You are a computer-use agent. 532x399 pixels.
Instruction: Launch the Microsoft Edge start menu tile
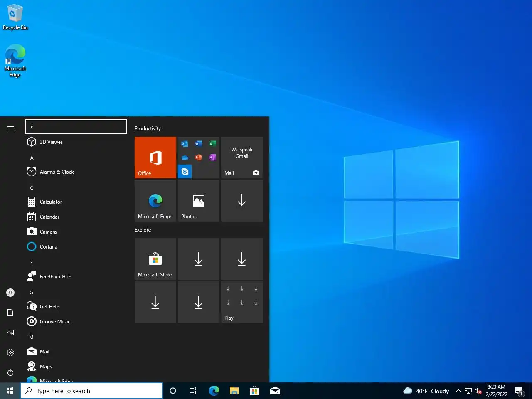(x=155, y=201)
